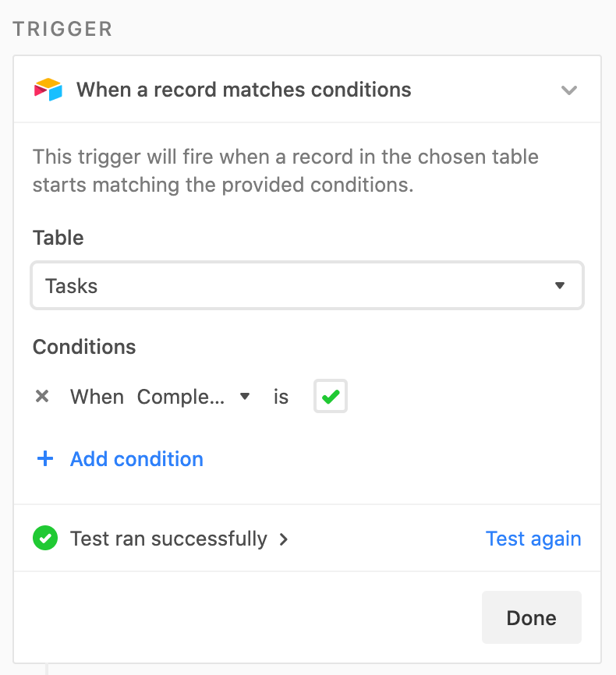Screen dimensions: 616x675
Task: Click the Conditions label
Action: coord(84,347)
